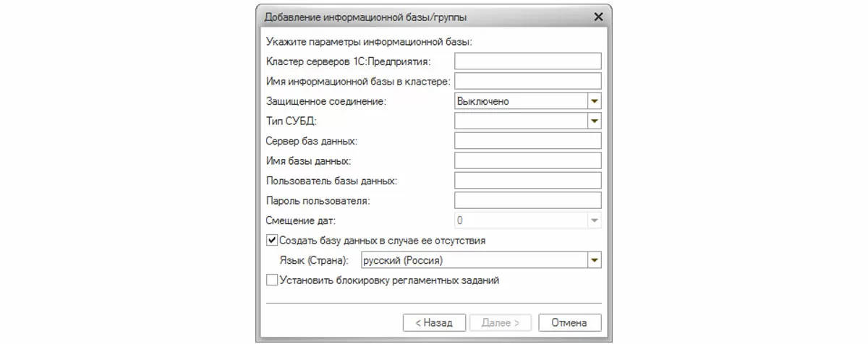Click the 'Пароль пользователя' input field
The height and width of the screenshot is (344, 868).
click(528, 200)
